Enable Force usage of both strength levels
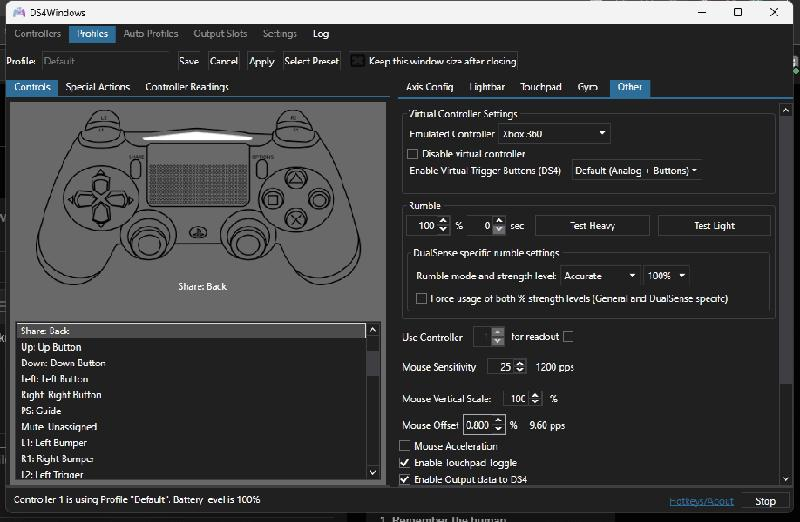This screenshot has width=800, height=522. coord(421,299)
